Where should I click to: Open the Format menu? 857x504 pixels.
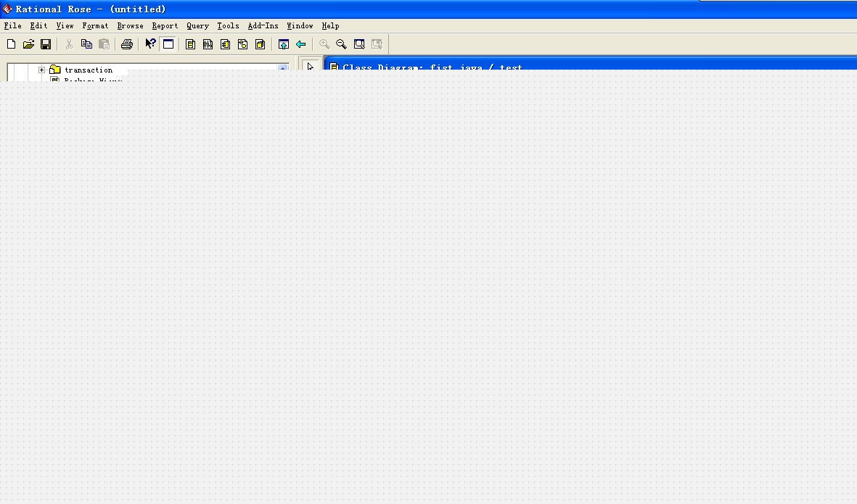[x=95, y=25]
